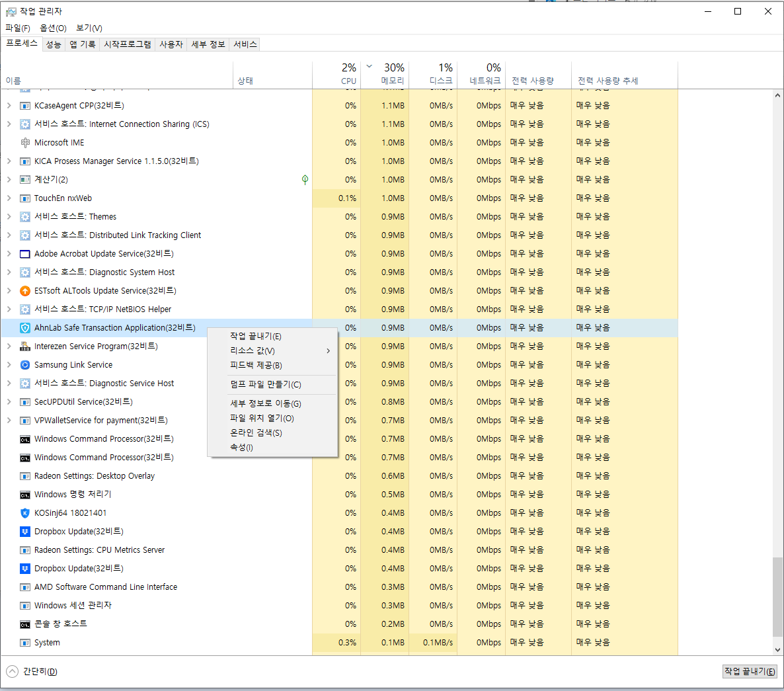This screenshot has height=691, width=784.
Task: Click the KOSinj64 shield icon
Action: pos(25,512)
